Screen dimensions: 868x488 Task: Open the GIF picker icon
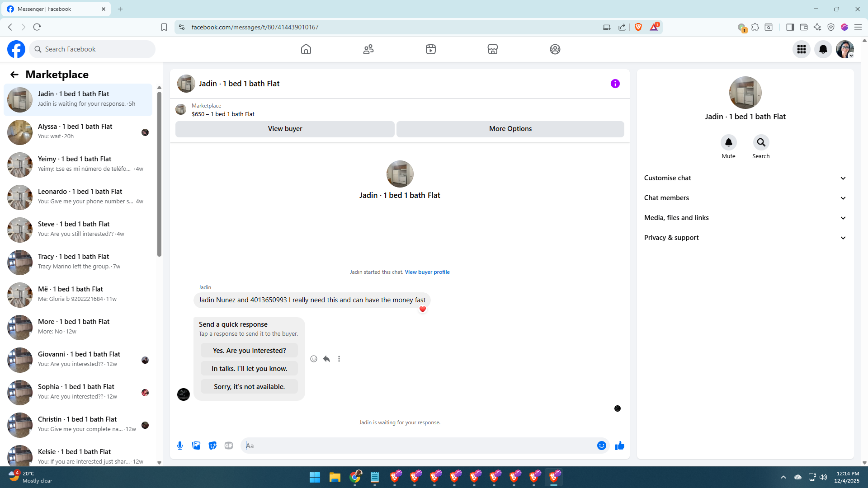click(x=229, y=446)
